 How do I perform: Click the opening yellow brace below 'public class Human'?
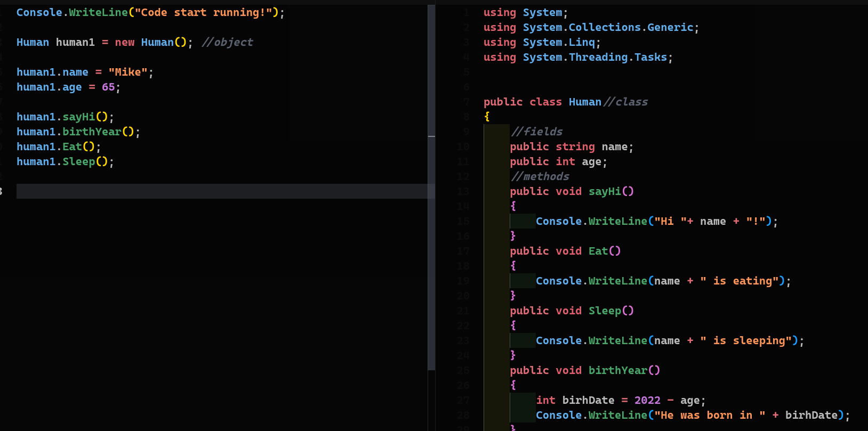[x=487, y=117]
